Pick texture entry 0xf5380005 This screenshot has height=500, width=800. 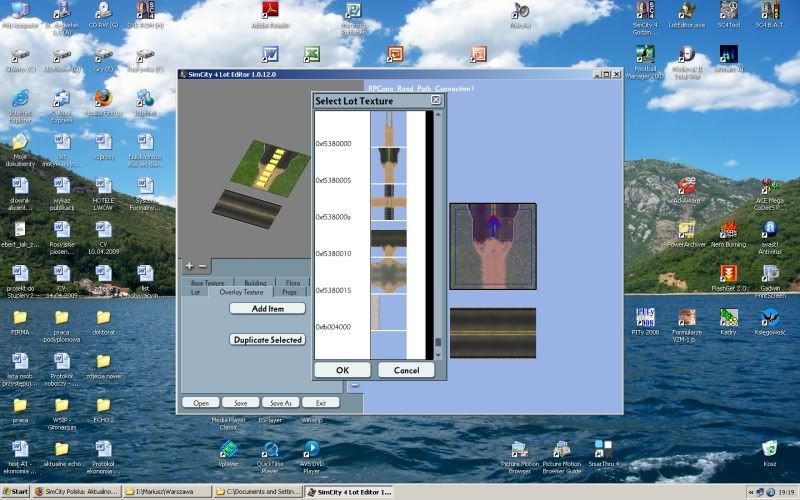(333, 181)
